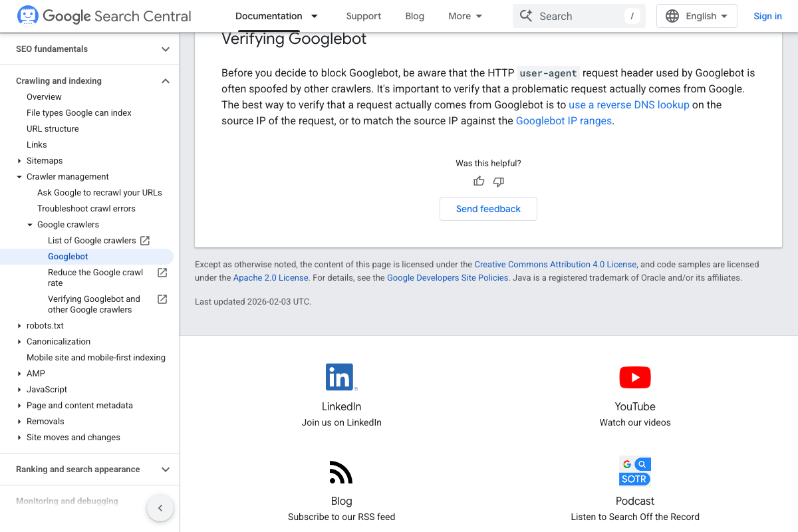This screenshot has width=798, height=532.
Task: Collapse the Crawling and indexing section
Action: click(x=166, y=81)
